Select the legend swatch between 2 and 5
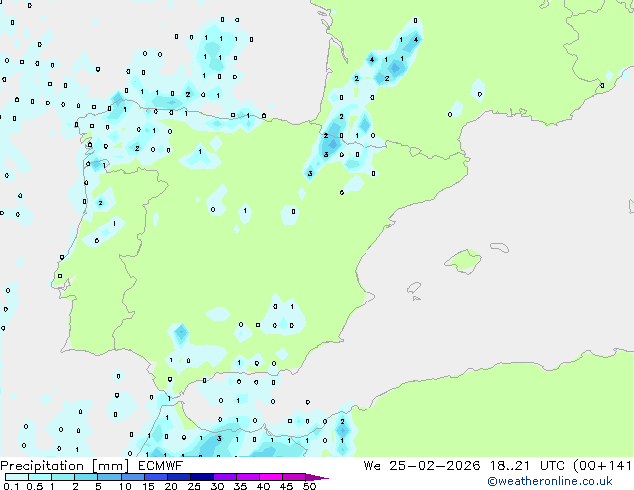Screen dimensions: 634x490 [x=86, y=477]
